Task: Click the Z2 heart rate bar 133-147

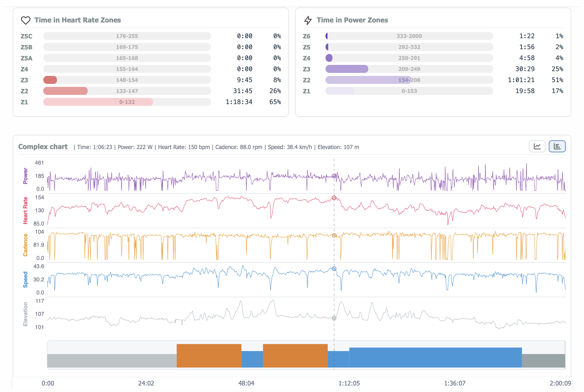Action: click(127, 91)
